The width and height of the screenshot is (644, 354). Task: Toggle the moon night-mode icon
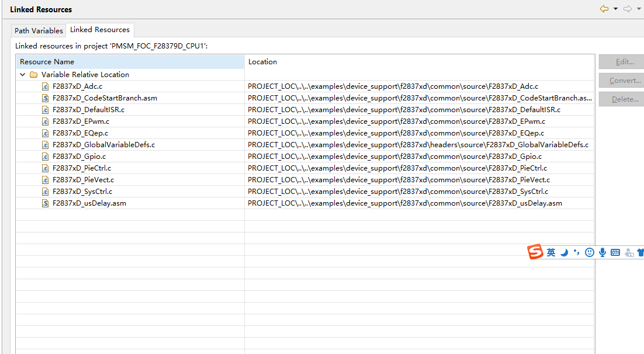point(564,252)
